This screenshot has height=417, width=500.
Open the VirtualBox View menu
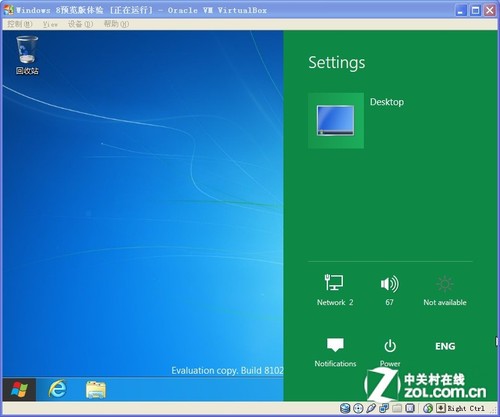click(50, 24)
